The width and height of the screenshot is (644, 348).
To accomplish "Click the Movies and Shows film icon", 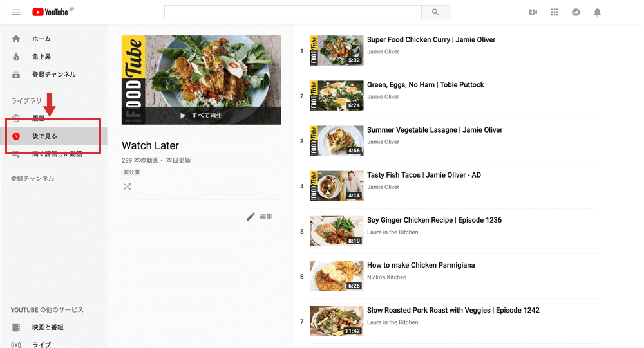I will (x=16, y=327).
